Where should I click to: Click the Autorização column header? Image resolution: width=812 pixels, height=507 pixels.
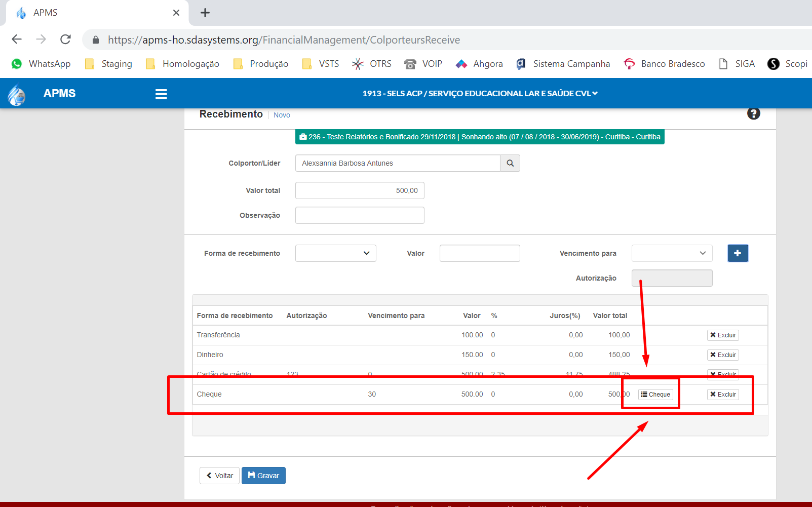point(306,316)
